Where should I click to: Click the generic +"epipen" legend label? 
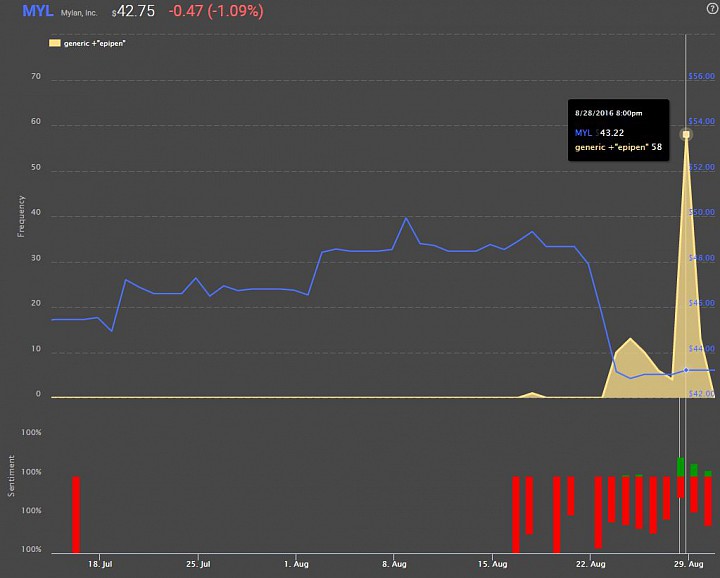[95, 44]
